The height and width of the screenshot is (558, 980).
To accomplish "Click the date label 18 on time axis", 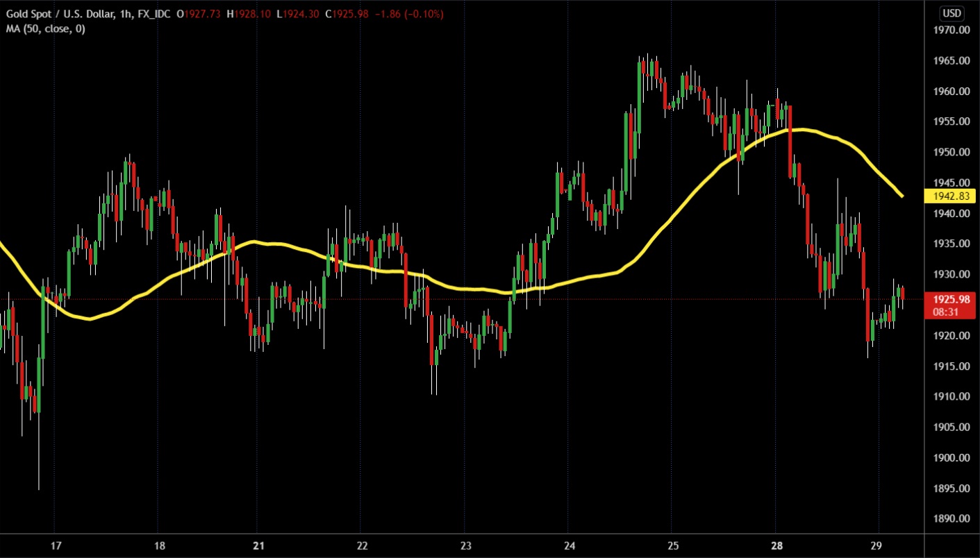I will (x=158, y=545).
